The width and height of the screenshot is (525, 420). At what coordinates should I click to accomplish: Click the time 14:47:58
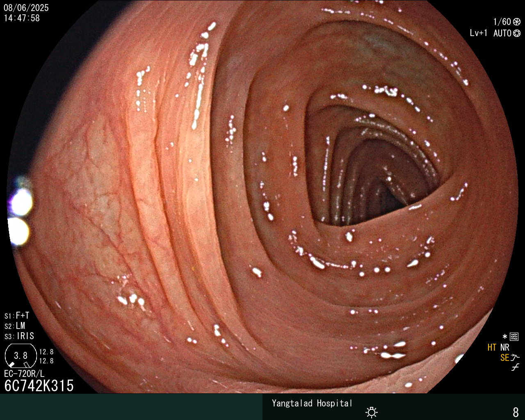click(x=22, y=18)
